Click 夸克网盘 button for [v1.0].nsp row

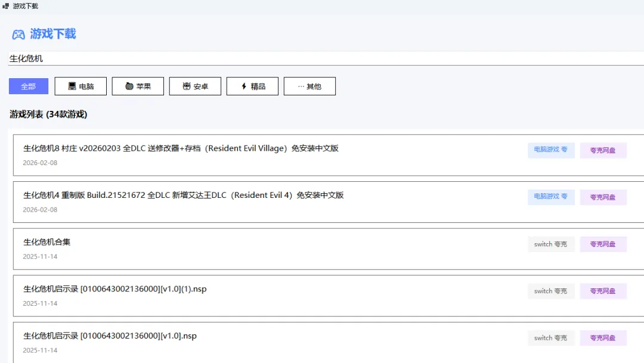(x=603, y=337)
